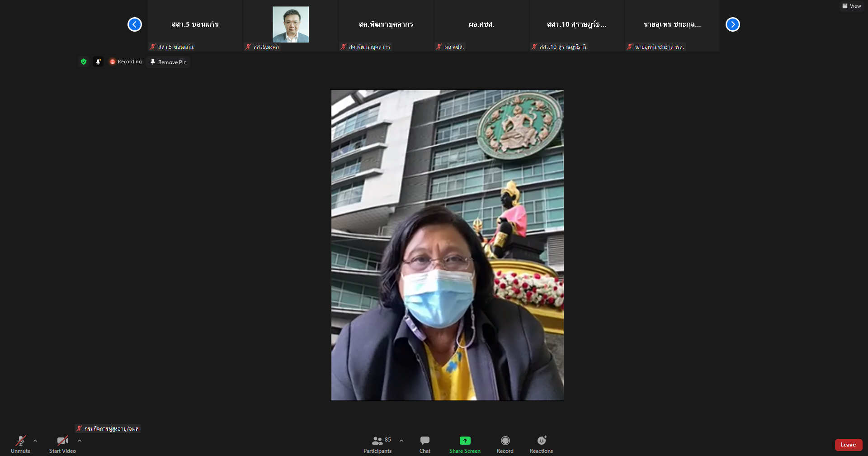Select the สค.พัฒนาบุคลากร participant tile
Image resolution: width=868 pixels, height=456 pixels.
[x=386, y=25]
